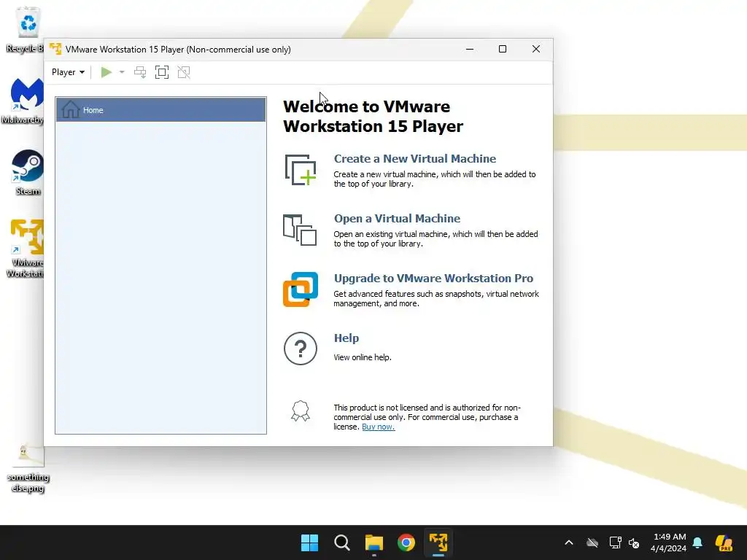Click "Welcome to VMware Workstation 15 Player" heading

coord(373,116)
